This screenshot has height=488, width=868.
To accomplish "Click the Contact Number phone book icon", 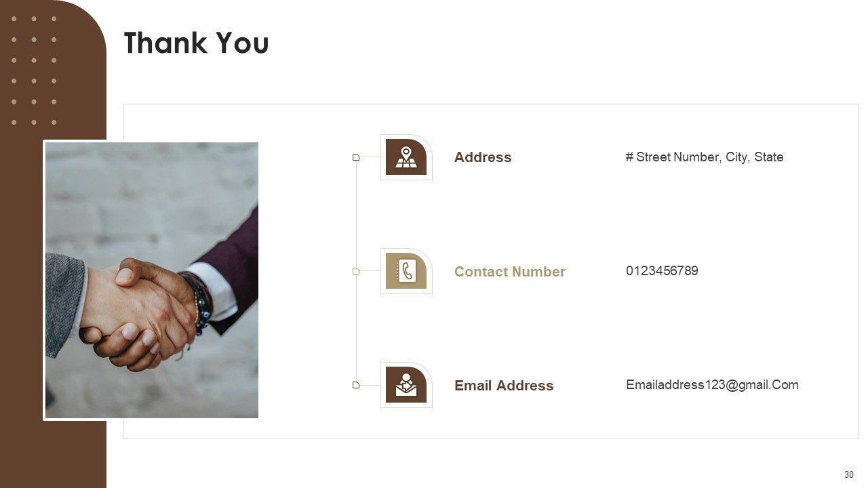I will [x=406, y=271].
